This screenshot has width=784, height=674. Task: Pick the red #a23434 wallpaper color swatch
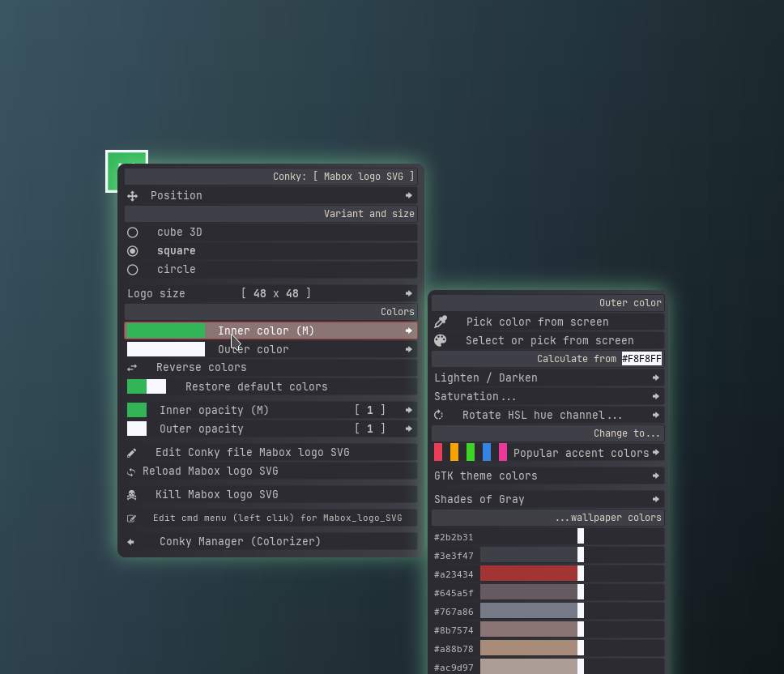(x=529, y=574)
